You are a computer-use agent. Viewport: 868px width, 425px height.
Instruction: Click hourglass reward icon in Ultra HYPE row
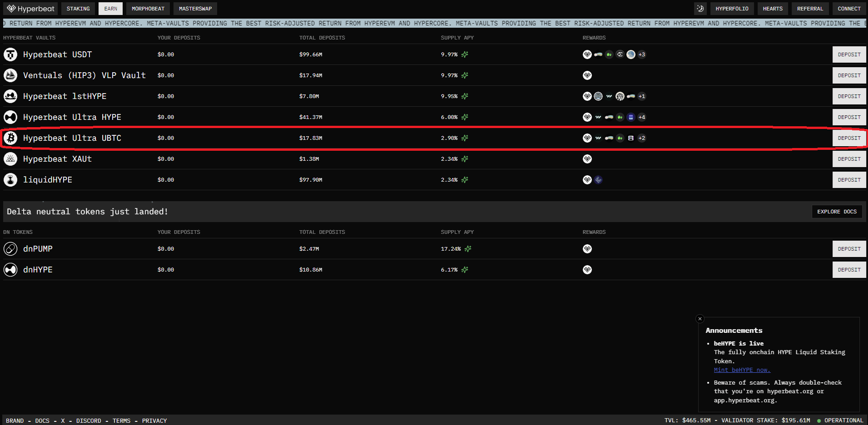tap(631, 117)
